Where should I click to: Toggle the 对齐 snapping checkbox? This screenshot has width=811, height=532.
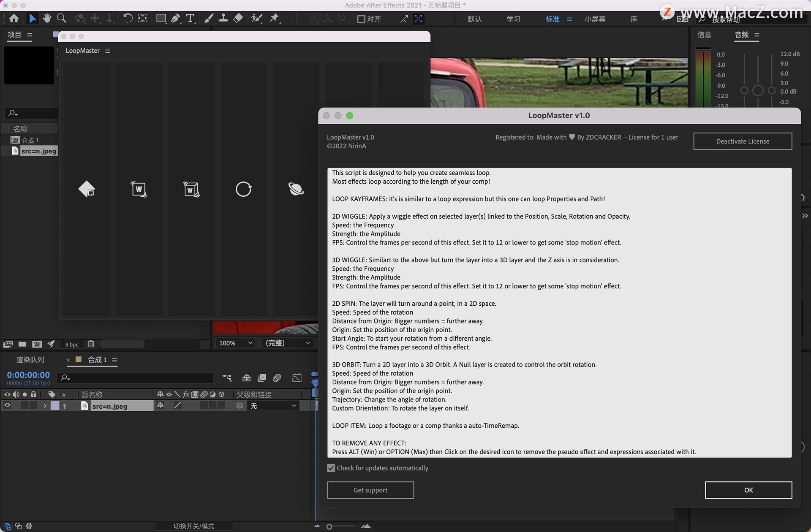pyautogui.click(x=361, y=19)
